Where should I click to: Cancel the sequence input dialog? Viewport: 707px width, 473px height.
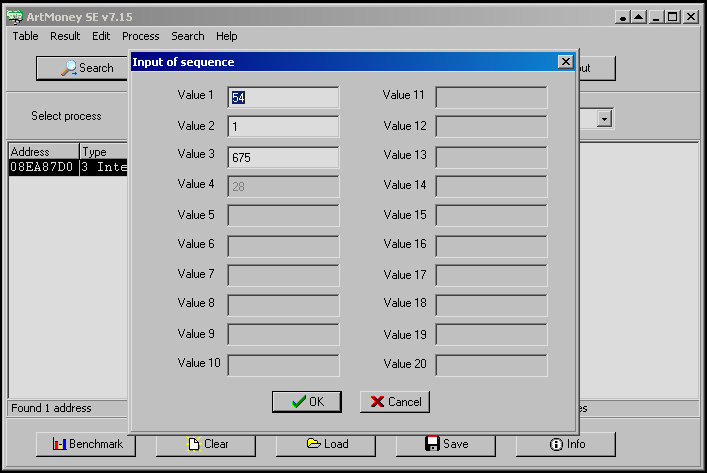[395, 402]
